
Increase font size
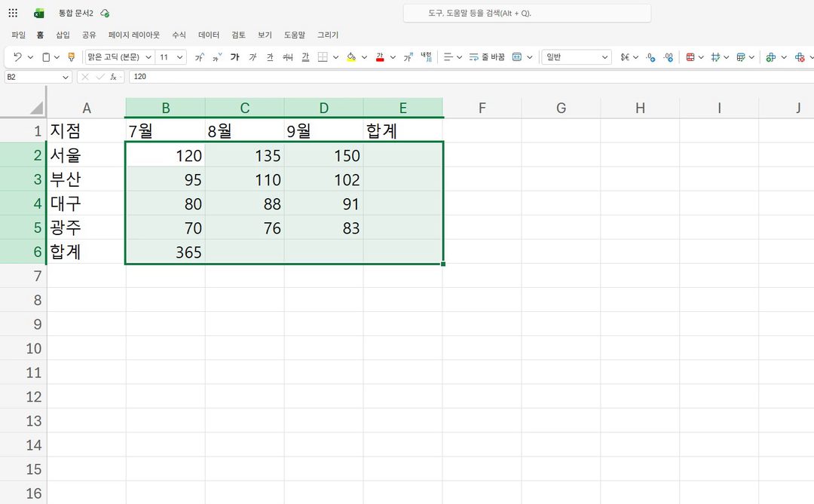[199, 57]
